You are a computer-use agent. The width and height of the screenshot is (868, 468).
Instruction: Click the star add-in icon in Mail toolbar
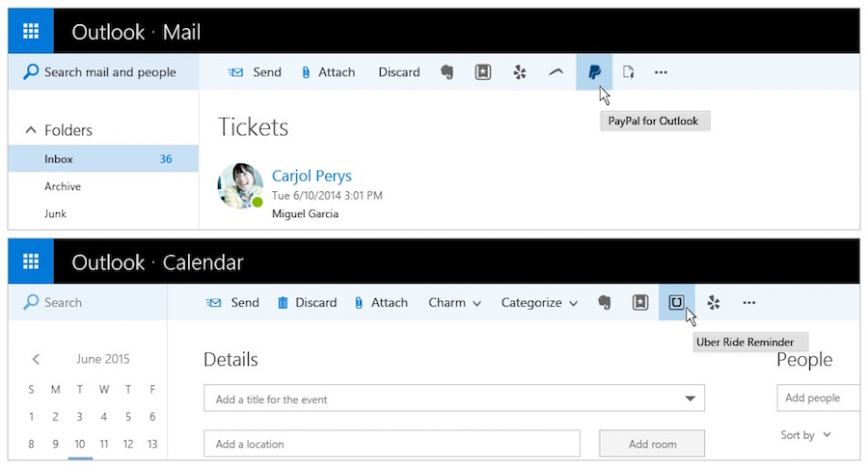tap(483, 72)
